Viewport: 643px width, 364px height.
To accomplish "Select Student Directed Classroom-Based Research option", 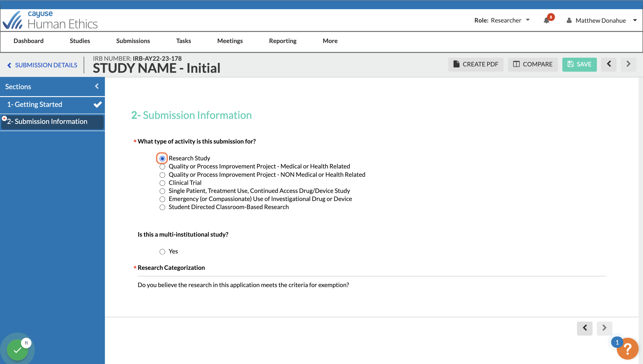I will click(162, 207).
